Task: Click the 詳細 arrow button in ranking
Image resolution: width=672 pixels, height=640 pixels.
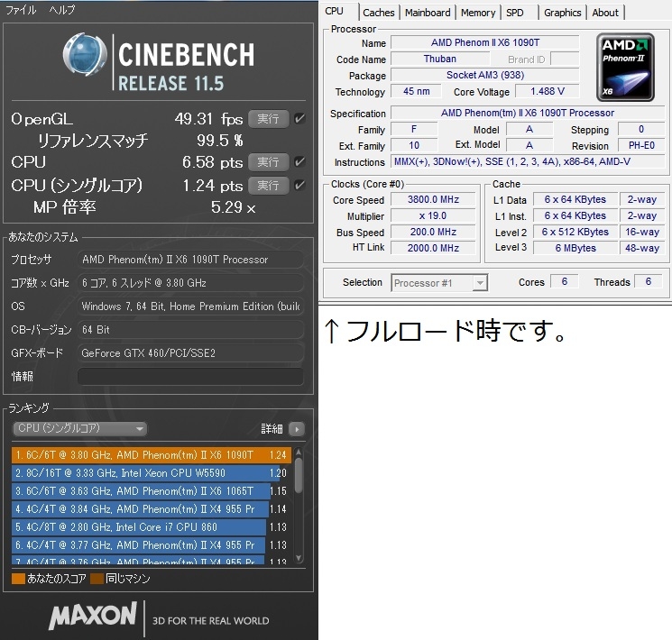Action: 297,429
